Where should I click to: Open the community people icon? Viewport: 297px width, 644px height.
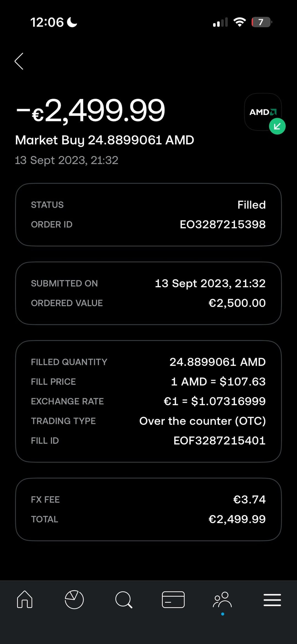222,600
